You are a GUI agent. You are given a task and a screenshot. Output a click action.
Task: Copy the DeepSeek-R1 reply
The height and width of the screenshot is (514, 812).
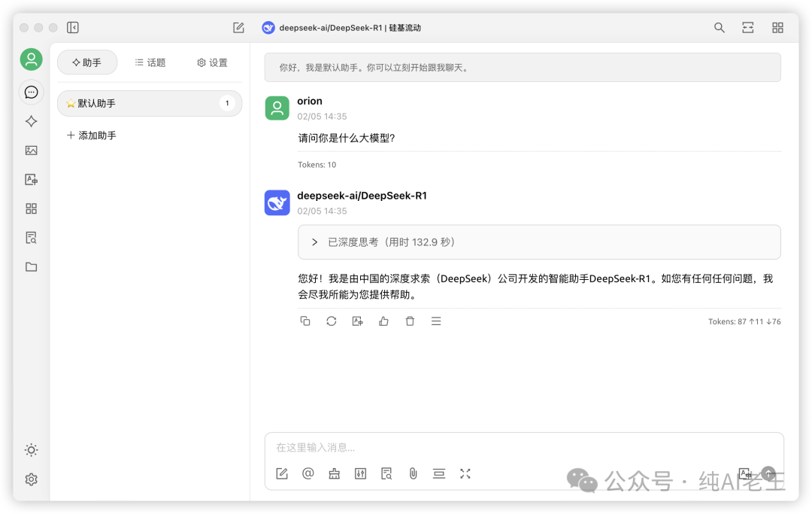click(x=305, y=321)
